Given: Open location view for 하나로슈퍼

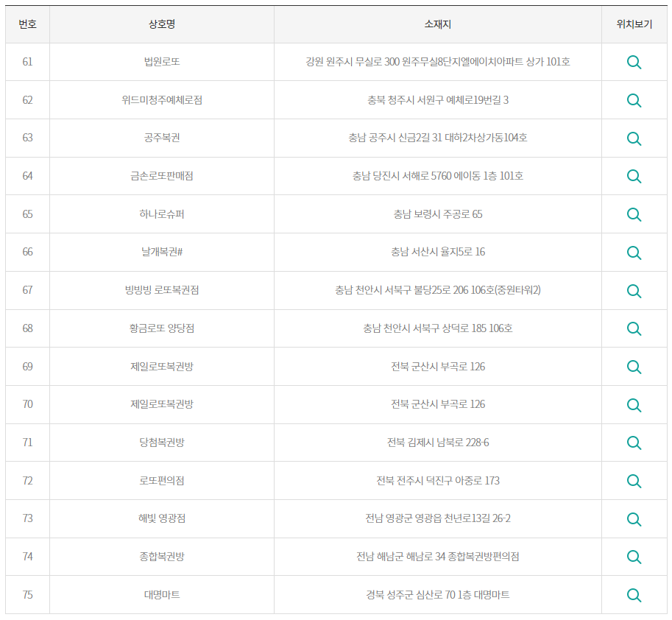Looking at the screenshot, I should pos(634,214).
